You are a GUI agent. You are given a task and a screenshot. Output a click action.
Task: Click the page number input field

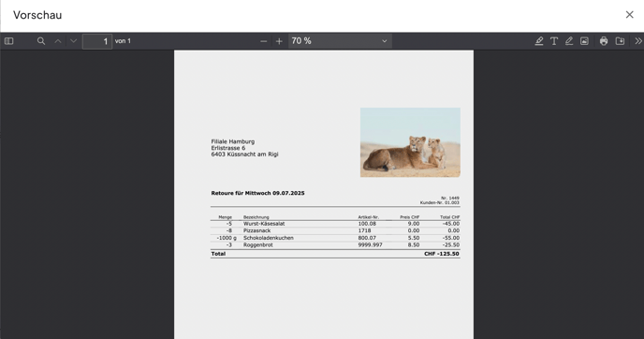(x=97, y=41)
